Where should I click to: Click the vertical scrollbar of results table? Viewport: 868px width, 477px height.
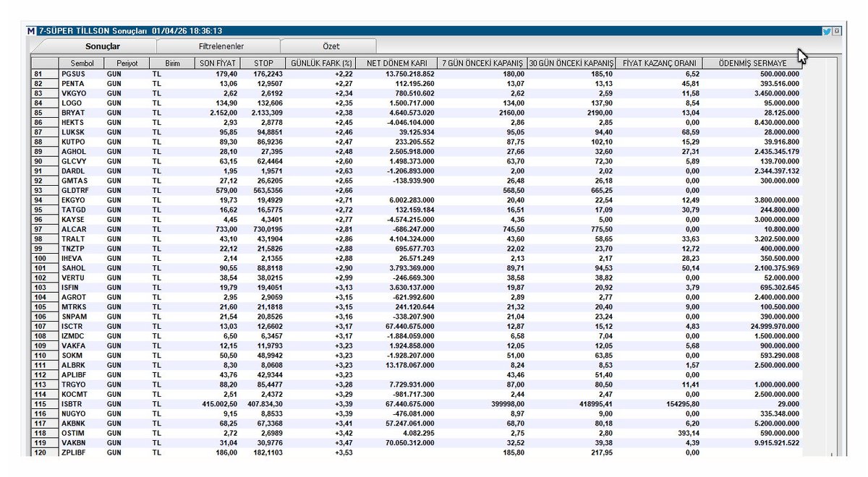click(830, 257)
